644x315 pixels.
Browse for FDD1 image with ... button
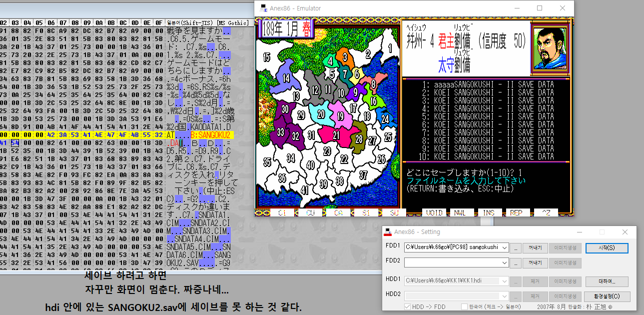click(516, 248)
